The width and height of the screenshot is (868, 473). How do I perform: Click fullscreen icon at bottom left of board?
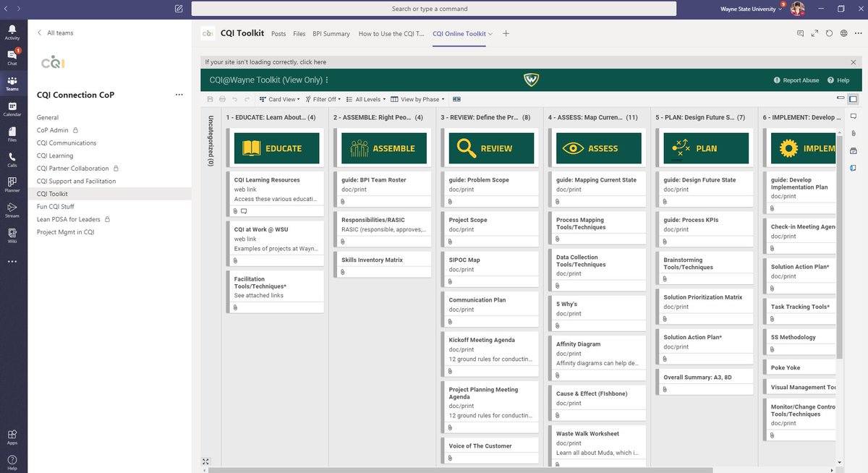(206, 461)
